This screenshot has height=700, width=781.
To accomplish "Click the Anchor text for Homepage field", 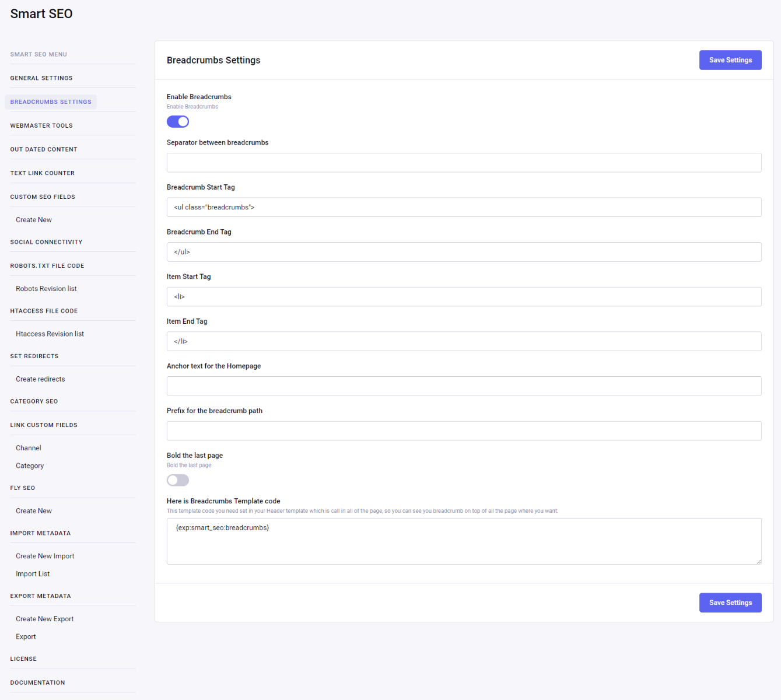I will point(464,386).
